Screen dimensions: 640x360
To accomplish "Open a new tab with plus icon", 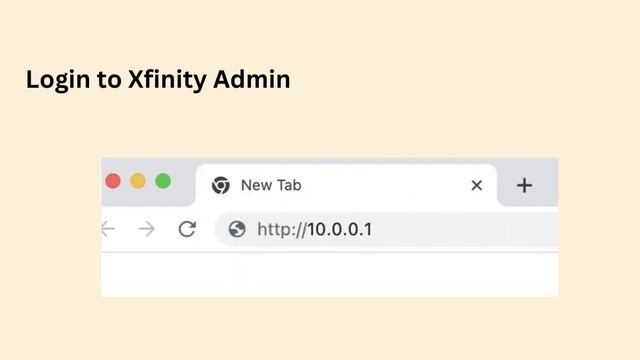I will pyautogui.click(x=524, y=185).
